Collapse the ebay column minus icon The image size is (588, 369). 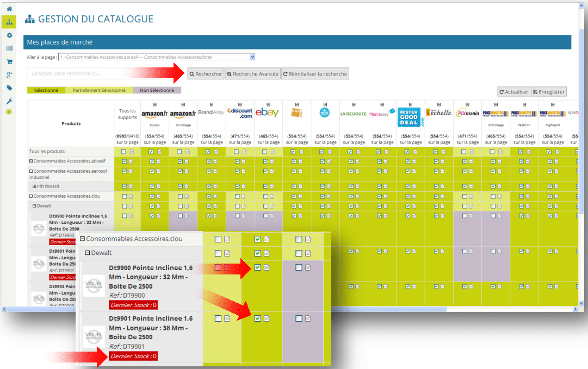tap(269, 104)
